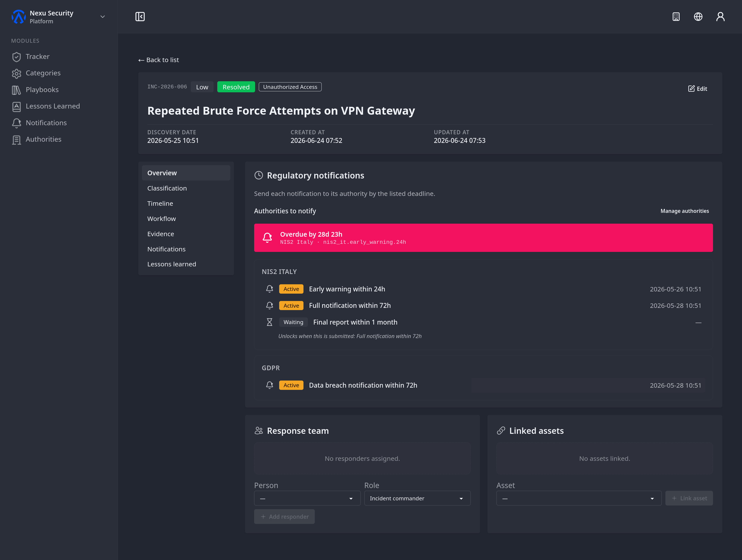Open Final report within 1 month row

tap(483, 322)
